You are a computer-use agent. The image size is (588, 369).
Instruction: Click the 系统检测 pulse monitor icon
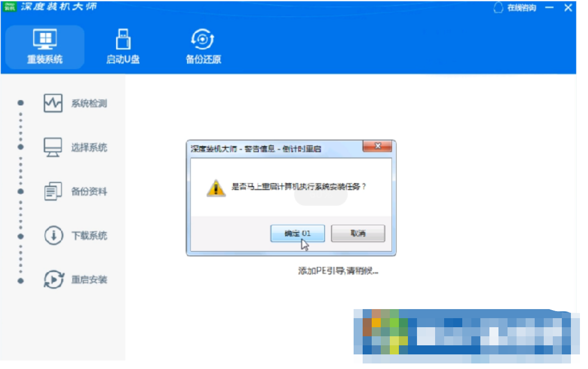[53, 103]
